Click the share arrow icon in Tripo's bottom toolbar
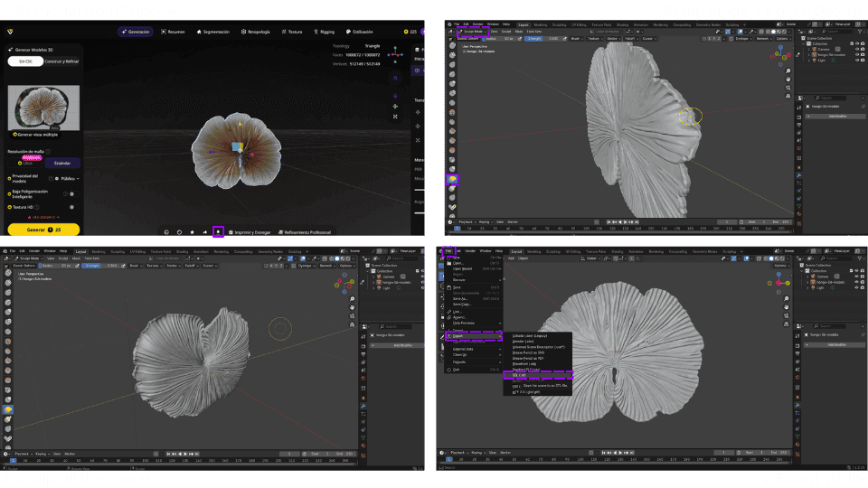The image size is (868, 488). [x=204, y=231]
